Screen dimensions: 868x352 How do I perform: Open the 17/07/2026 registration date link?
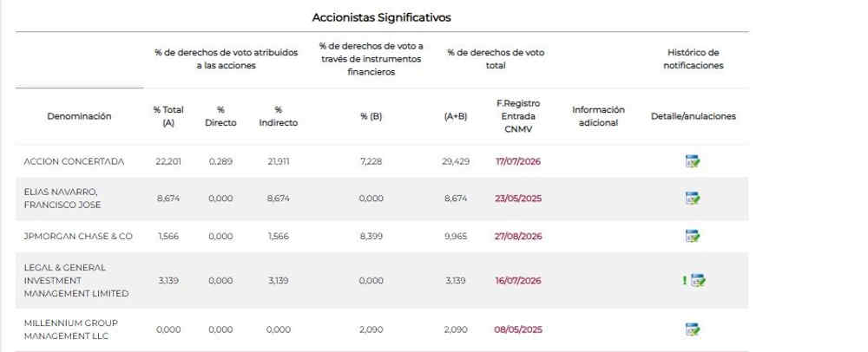coord(518,161)
